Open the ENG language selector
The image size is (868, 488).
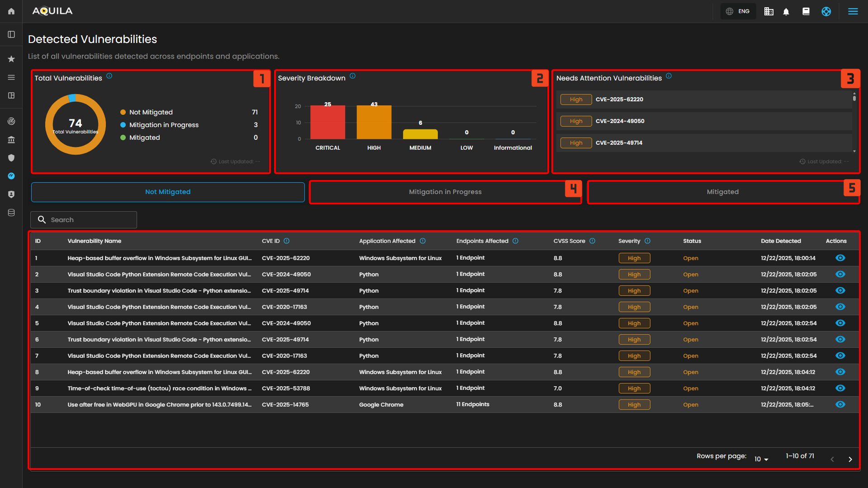click(738, 11)
